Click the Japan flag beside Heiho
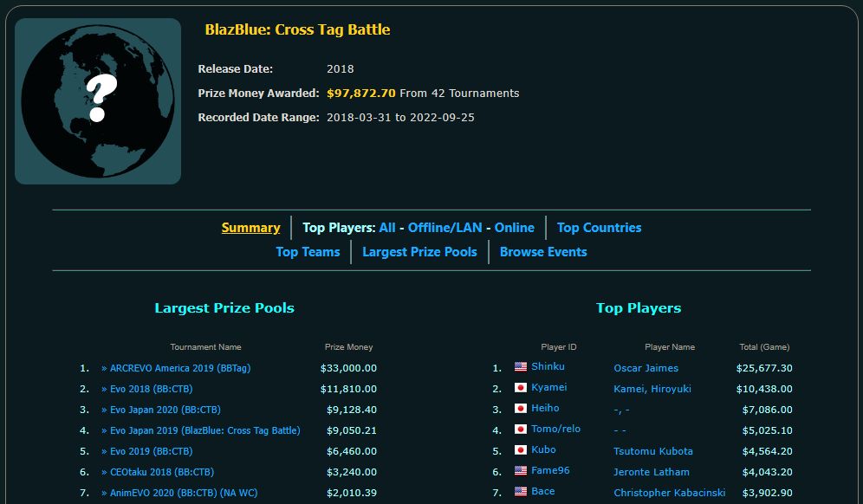 (x=521, y=409)
